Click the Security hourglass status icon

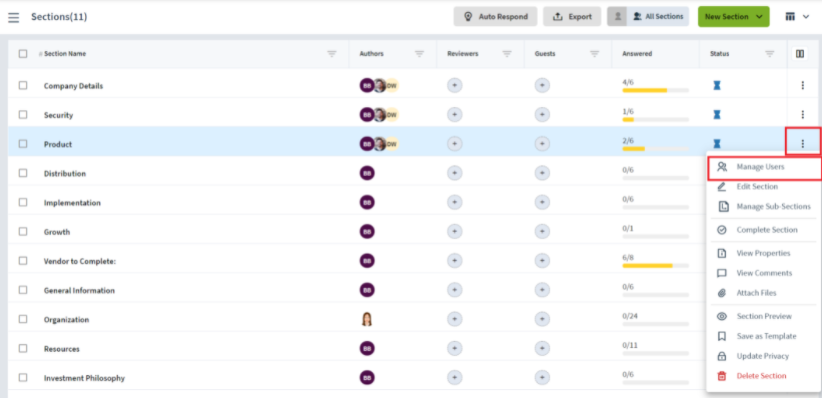[717, 114]
